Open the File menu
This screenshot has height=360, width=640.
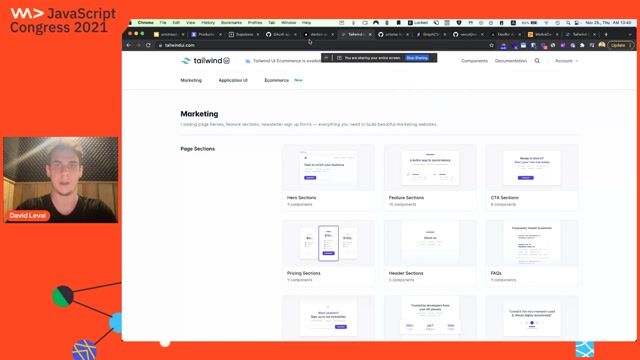(x=163, y=23)
